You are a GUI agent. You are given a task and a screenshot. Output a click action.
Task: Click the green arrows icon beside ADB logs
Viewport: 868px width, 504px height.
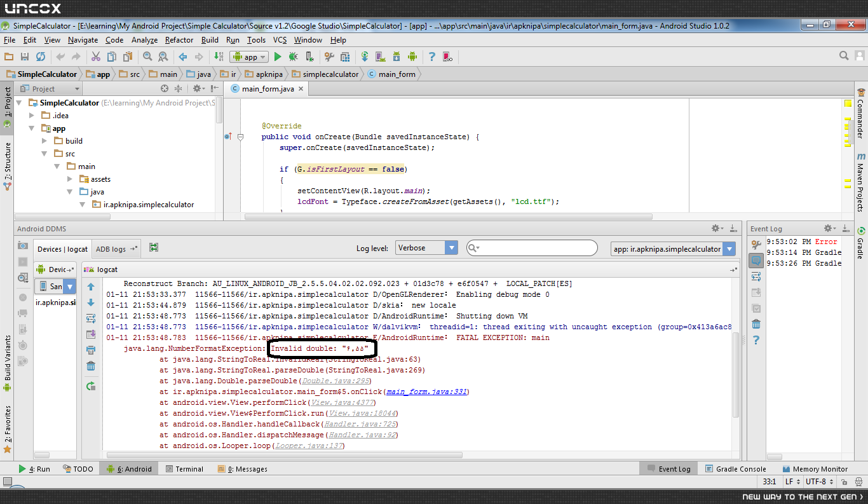pos(154,248)
